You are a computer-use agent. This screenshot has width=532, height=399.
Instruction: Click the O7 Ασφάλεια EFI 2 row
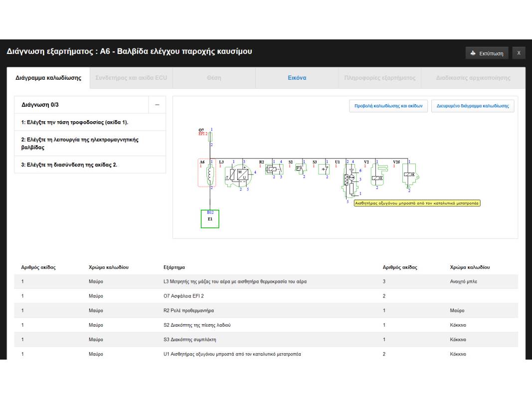pyautogui.click(x=266, y=296)
